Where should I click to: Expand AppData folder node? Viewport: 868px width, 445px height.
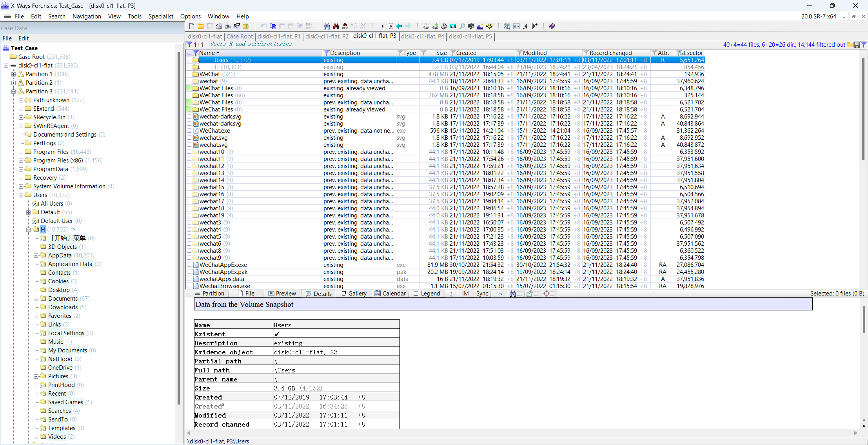click(36, 255)
